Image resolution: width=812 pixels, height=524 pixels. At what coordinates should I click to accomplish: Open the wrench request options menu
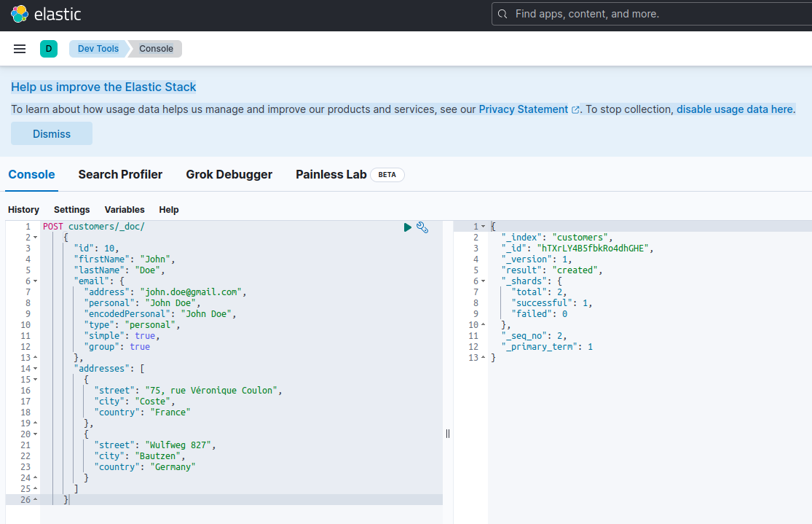[x=422, y=227]
